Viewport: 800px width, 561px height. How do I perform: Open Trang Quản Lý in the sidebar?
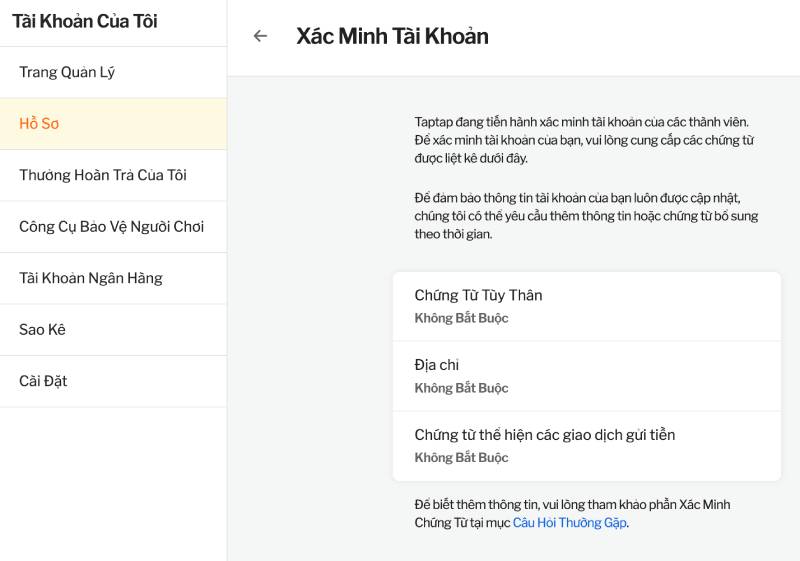coord(67,72)
